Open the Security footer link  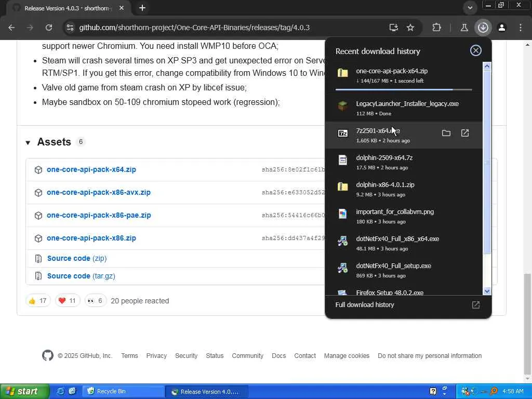point(187,356)
